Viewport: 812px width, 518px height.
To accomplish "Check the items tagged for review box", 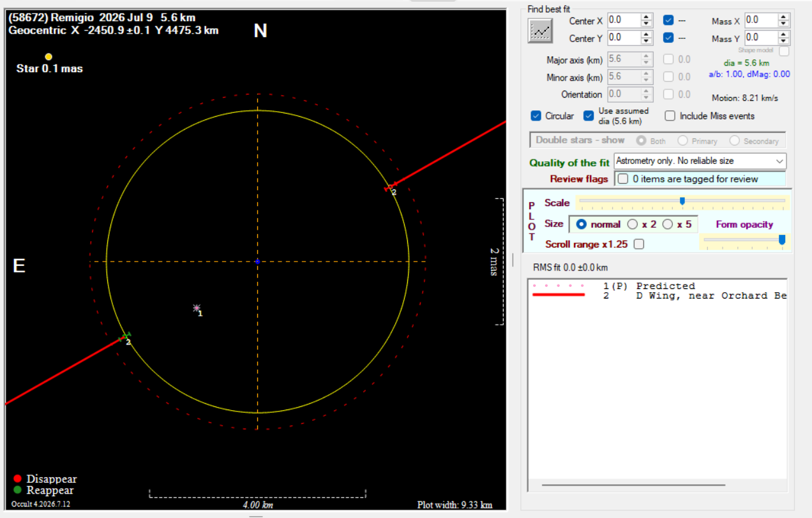I will point(623,179).
